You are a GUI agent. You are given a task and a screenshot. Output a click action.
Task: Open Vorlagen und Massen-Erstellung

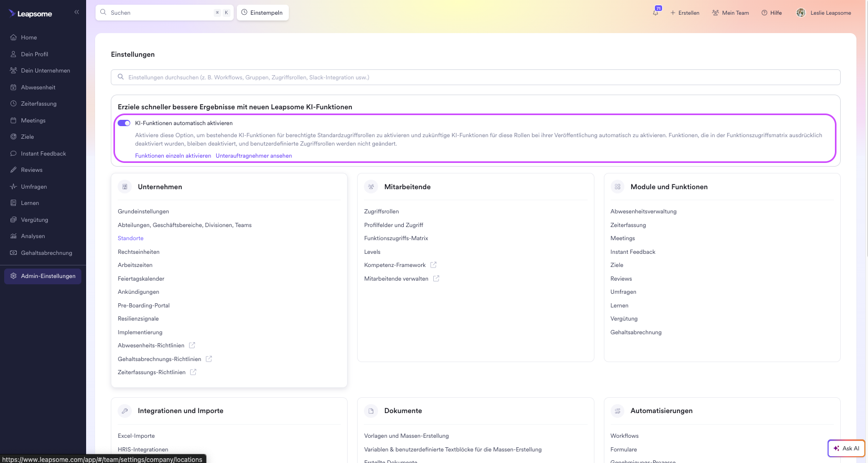pos(406,436)
